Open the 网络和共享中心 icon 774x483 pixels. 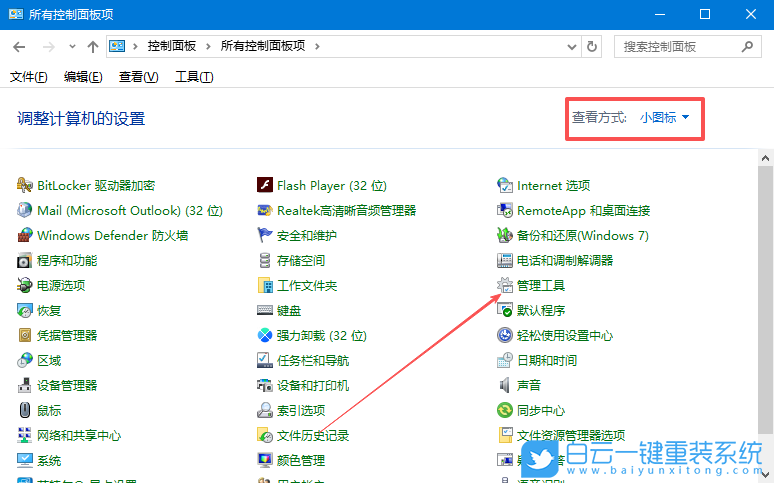point(25,435)
